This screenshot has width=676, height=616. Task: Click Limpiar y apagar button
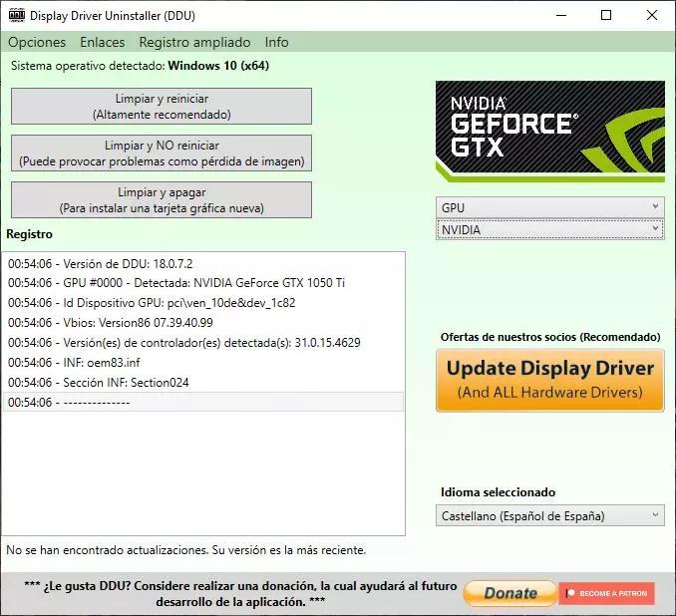coord(162,199)
